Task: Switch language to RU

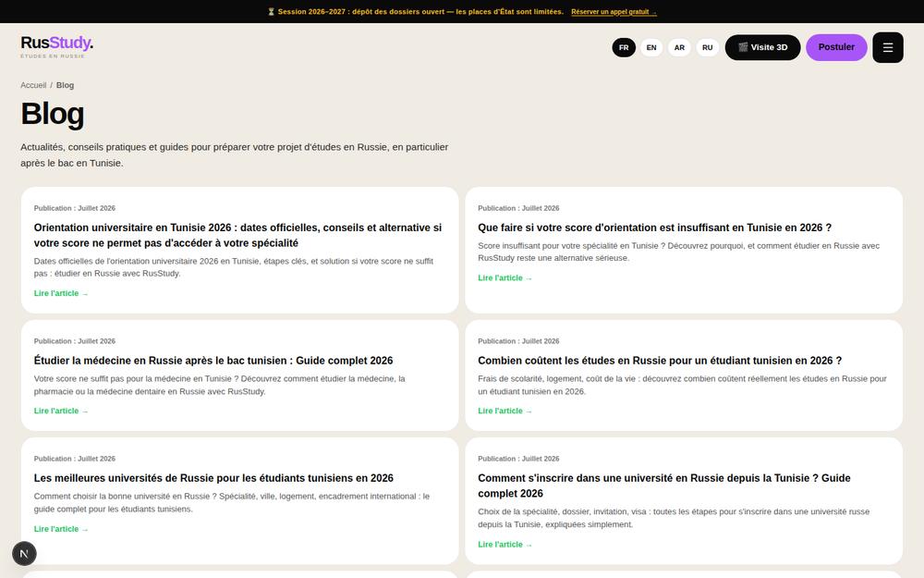Action: 707,48
